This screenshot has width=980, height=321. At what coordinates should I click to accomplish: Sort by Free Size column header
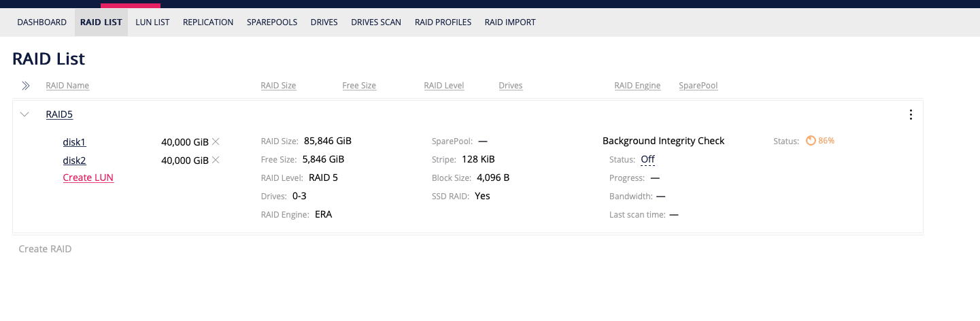point(359,86)
